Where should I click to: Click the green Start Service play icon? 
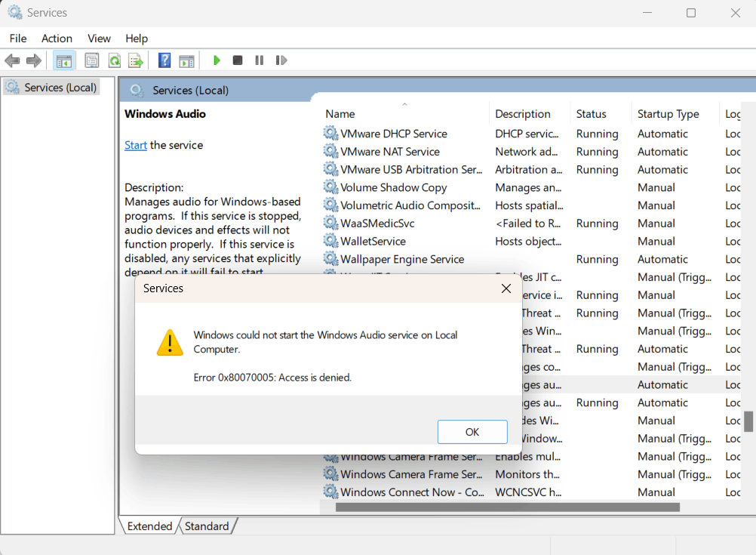[217, 60]
